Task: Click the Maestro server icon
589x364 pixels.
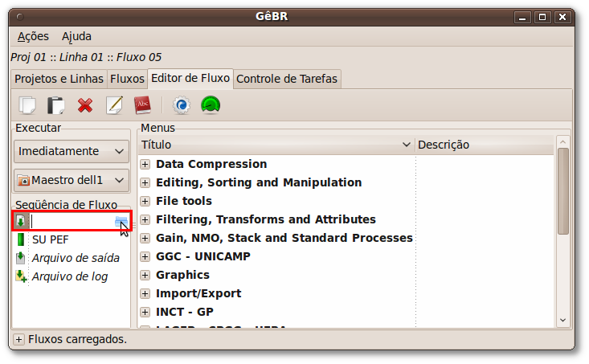Action: [23, 181]
